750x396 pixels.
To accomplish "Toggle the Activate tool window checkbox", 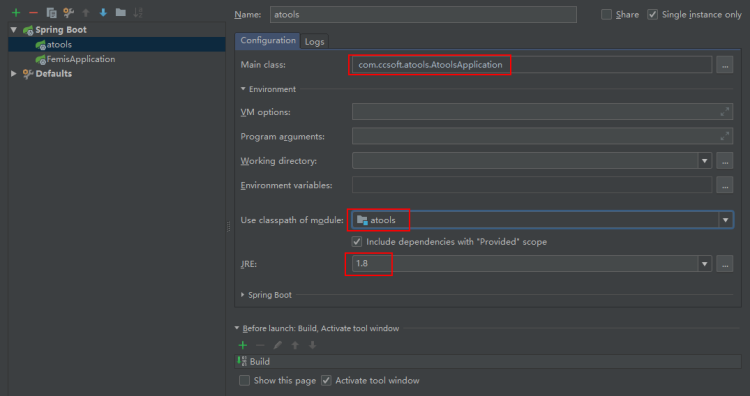I will pyautogui.click(x=326, y=381).
